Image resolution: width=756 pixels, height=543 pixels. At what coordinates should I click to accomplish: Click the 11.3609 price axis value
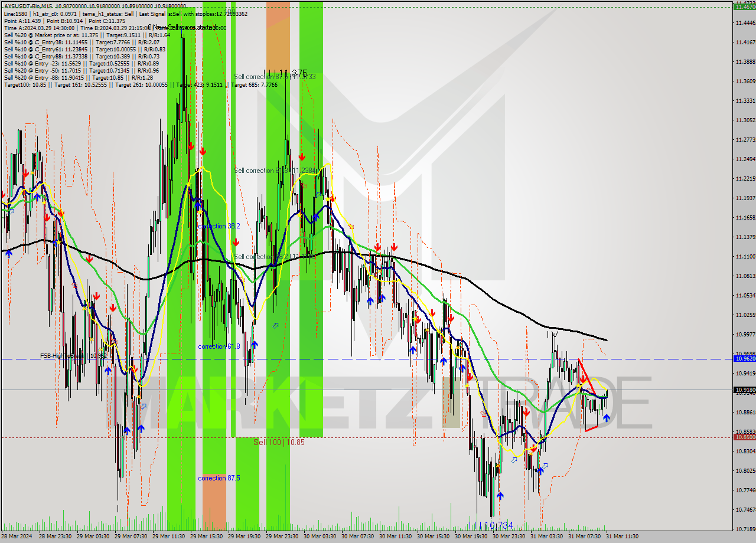(x=745, y=81)
